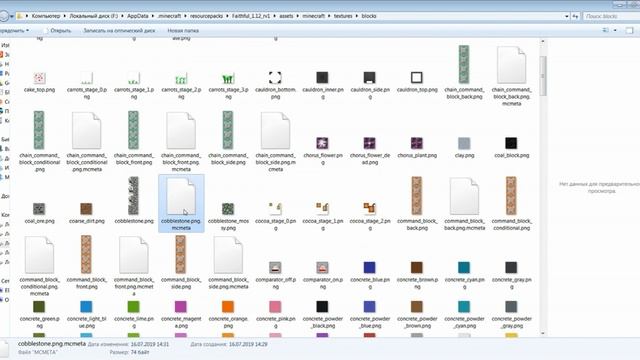The height and width of the screenshot is (360, 640).
Task: Select chorus_flower_dead.png file icon
Action: click(370, 143)
